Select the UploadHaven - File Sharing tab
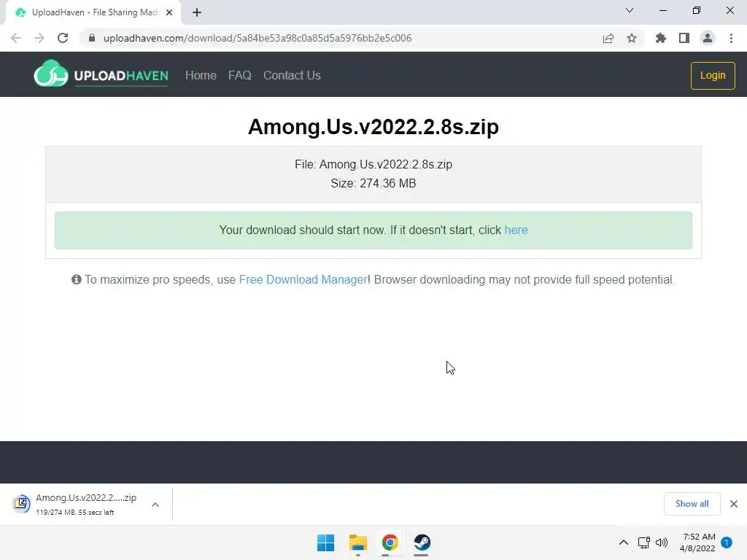This screenshot has height=560, width=747. [x=94, y=12]
